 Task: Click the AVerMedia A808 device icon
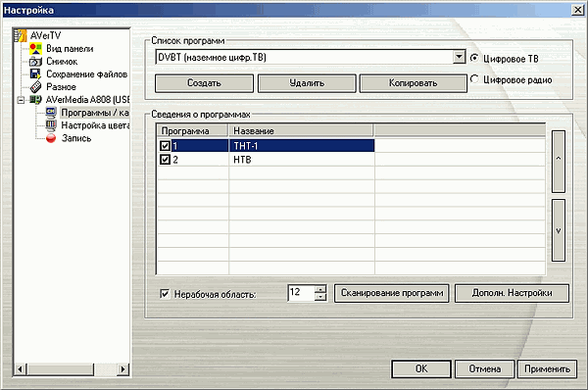pos(35,100)
